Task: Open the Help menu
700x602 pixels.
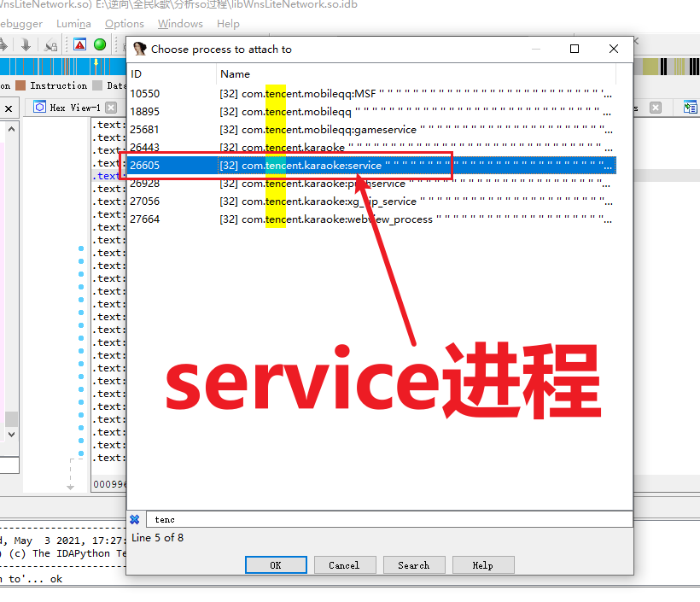Action: (228, 24)
